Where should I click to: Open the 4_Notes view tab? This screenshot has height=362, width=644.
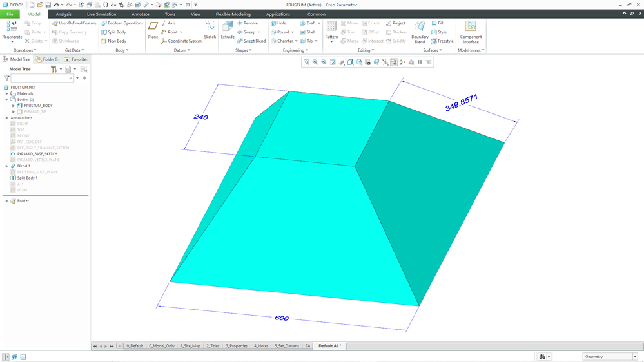click(x=262, y=346)
